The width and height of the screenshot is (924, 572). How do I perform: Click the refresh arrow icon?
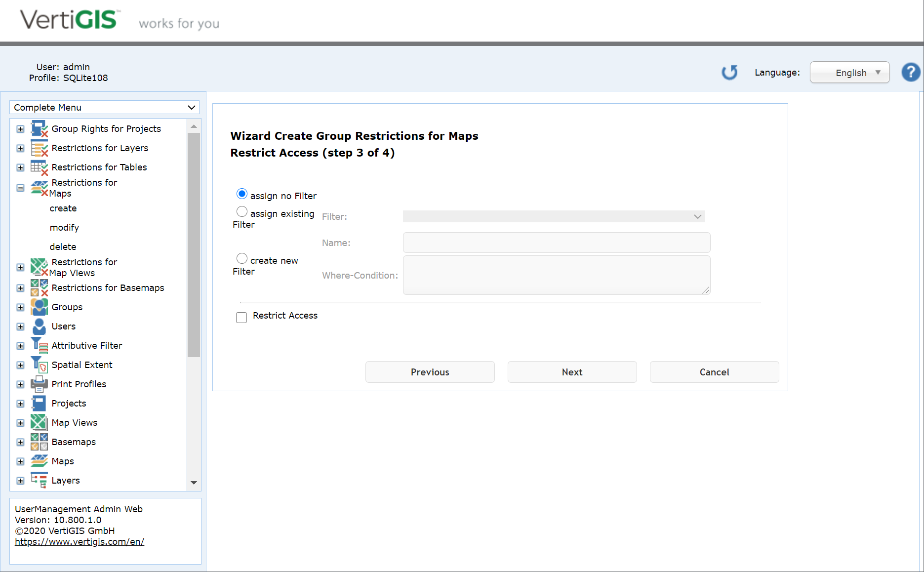coord(729,72)
